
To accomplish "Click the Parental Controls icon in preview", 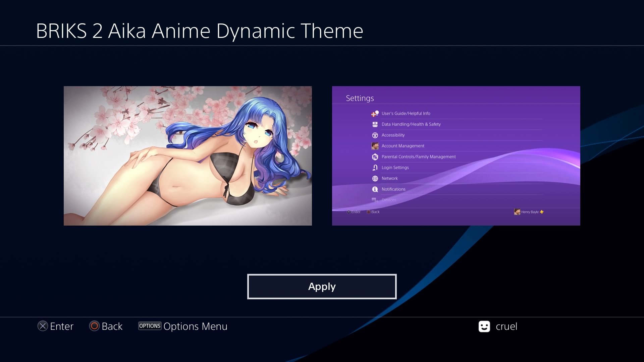I will point(375,157).
